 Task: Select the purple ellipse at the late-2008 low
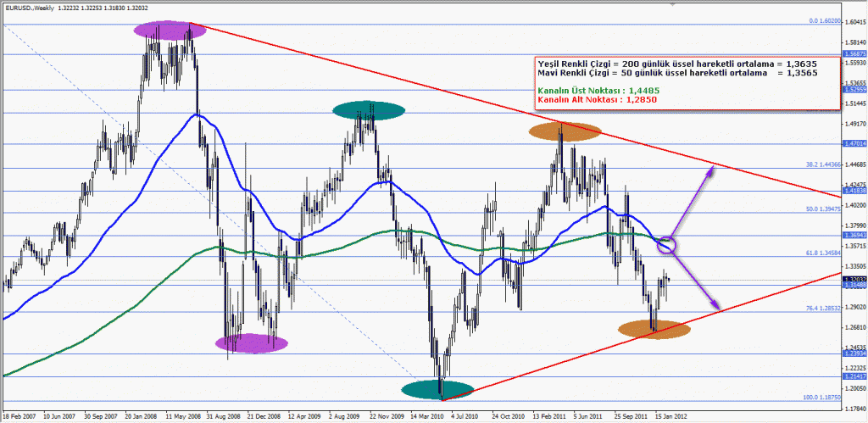(252, 342)
